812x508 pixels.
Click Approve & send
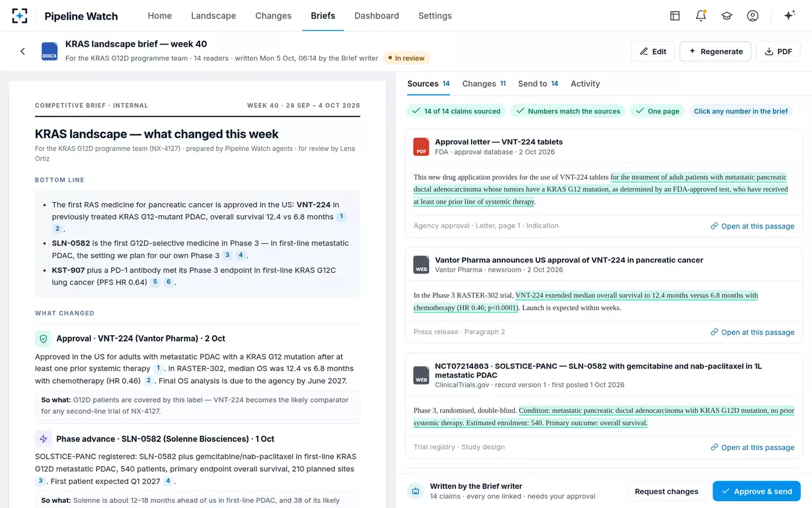(757, 491)
